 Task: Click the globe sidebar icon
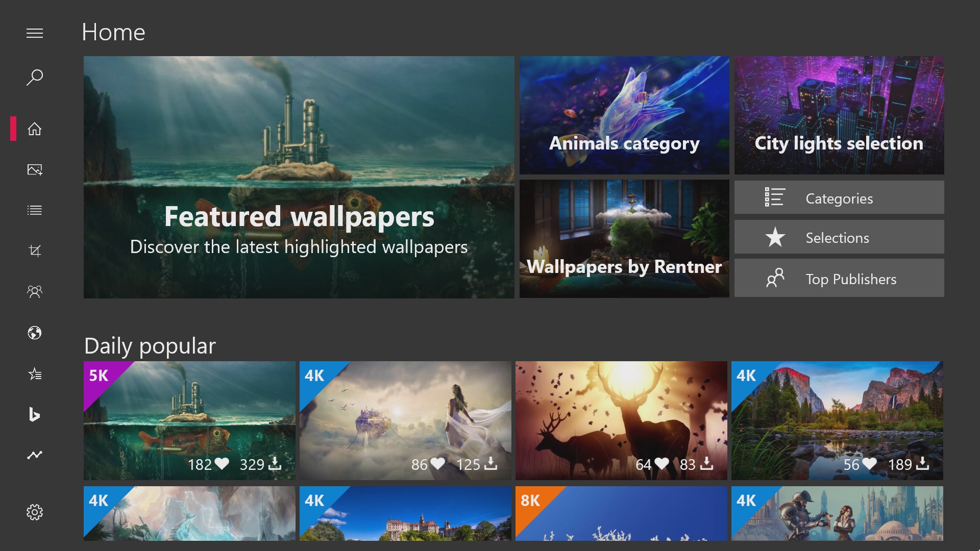(x=35, y=333)
